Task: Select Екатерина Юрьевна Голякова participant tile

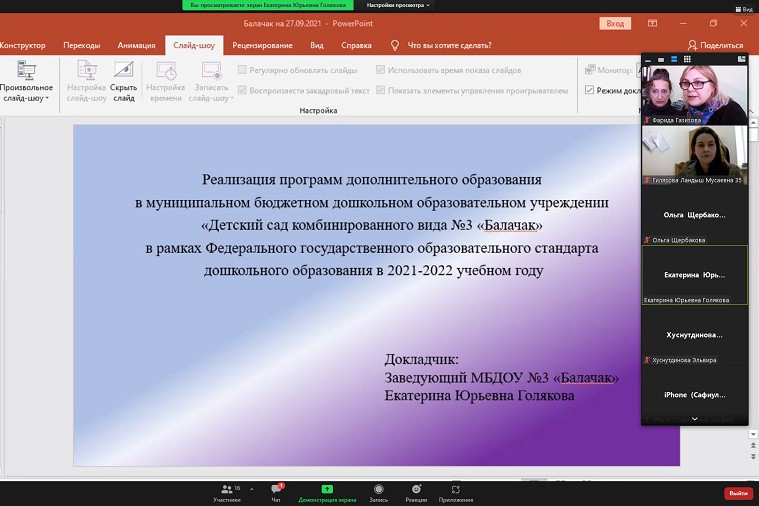Action: 695,275
